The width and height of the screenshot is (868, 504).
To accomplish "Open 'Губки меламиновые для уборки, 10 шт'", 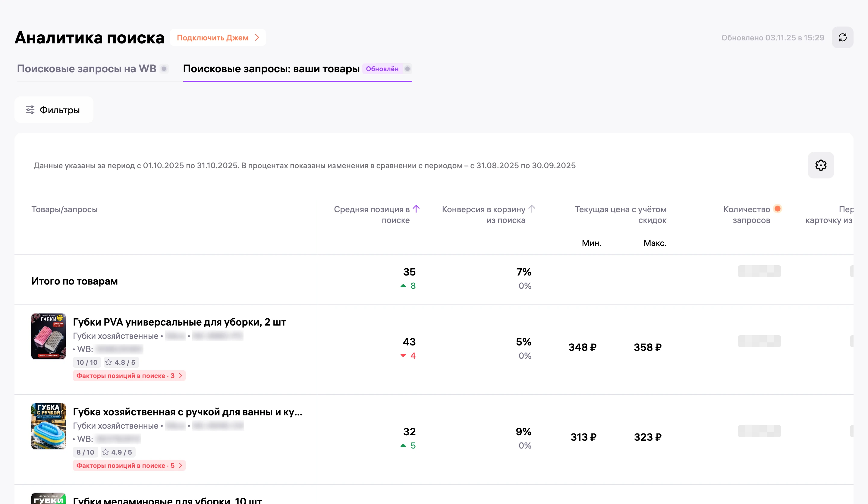I will coord(167,501).
